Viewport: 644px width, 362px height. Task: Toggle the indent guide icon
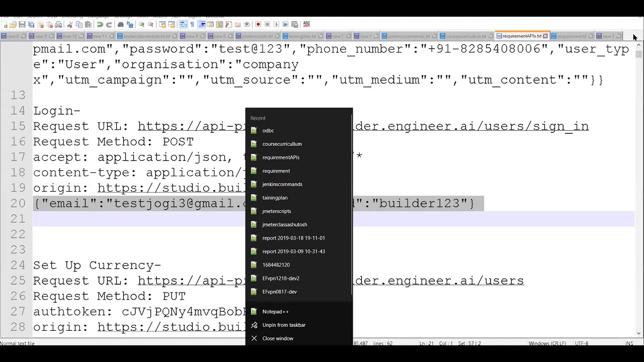coord(202,24)
